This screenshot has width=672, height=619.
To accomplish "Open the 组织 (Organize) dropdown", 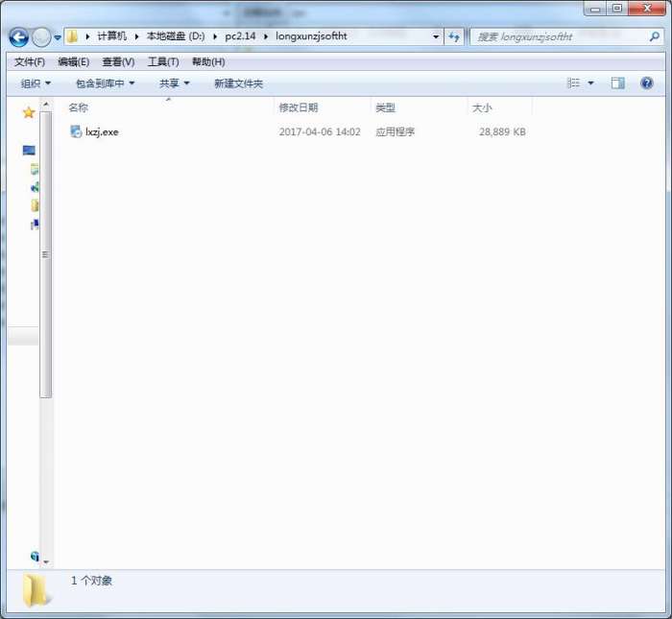I will 36,83.
